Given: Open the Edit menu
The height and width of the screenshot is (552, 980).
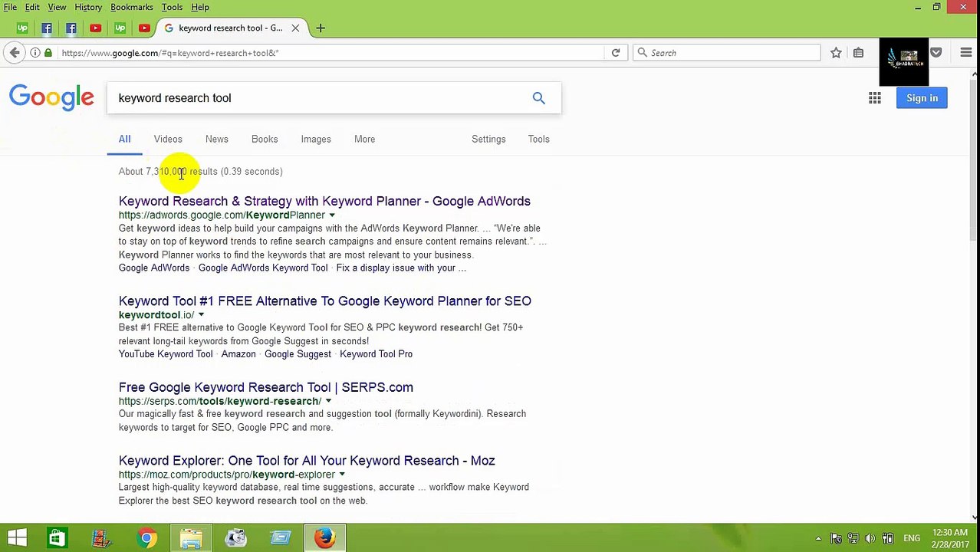Looking at the screenshot, I should [x=32, y=7].
